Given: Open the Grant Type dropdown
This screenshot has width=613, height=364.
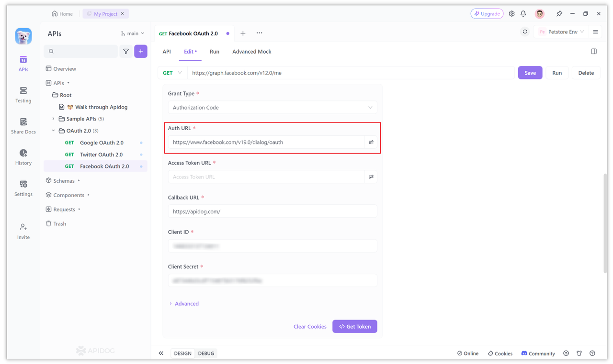Looking at the screenshot, I should (272, 107).
